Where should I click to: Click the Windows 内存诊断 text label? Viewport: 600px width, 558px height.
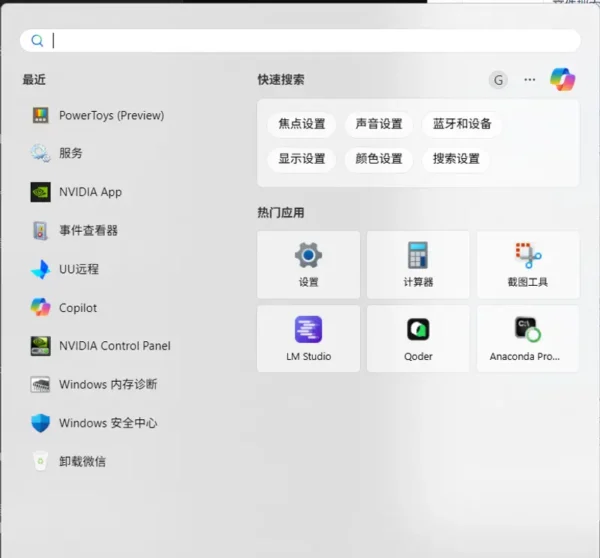coord(108,384)
